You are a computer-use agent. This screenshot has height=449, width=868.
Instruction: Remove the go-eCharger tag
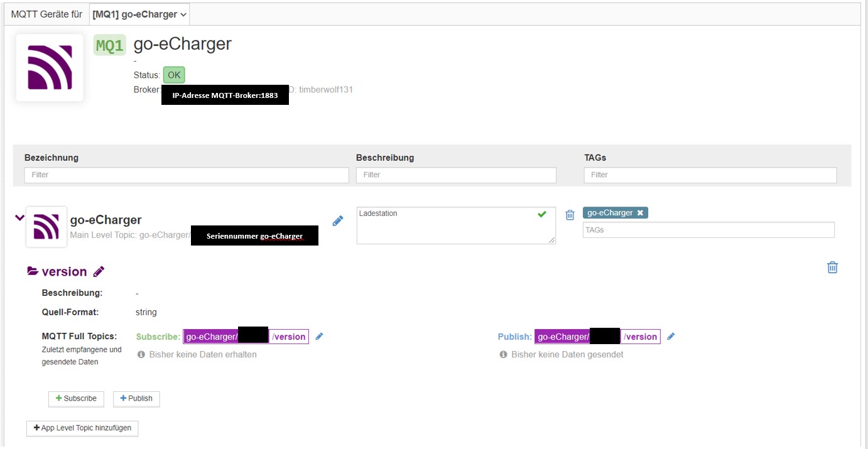pos(640,213)
